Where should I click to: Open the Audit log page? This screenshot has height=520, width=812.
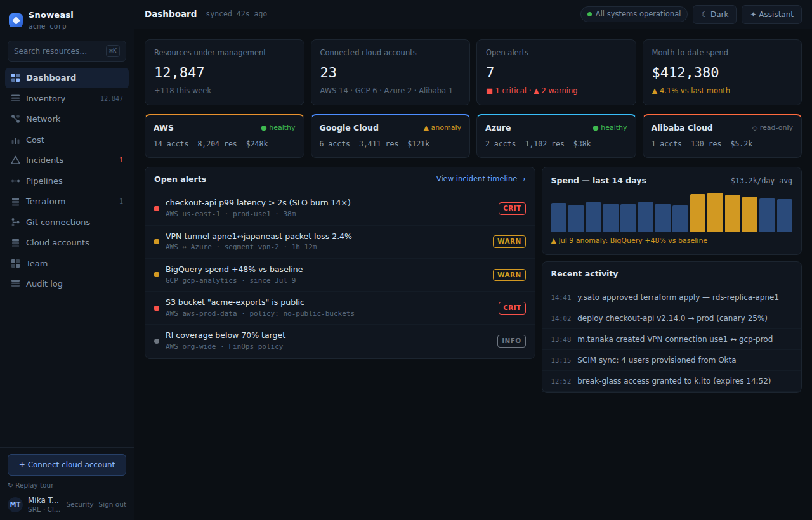pos(67,284)
